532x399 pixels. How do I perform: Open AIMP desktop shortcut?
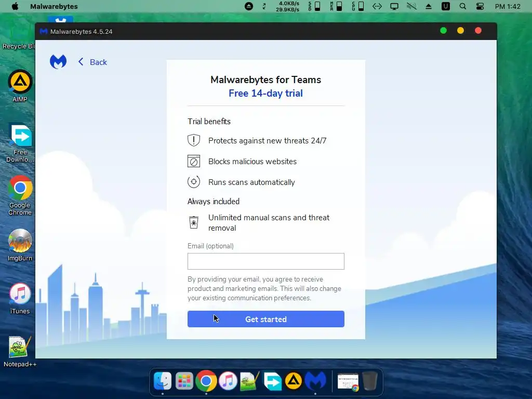point(20,86)
